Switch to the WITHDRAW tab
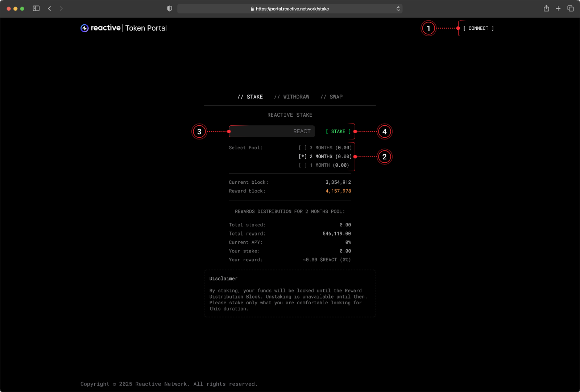 coord(292,97)
